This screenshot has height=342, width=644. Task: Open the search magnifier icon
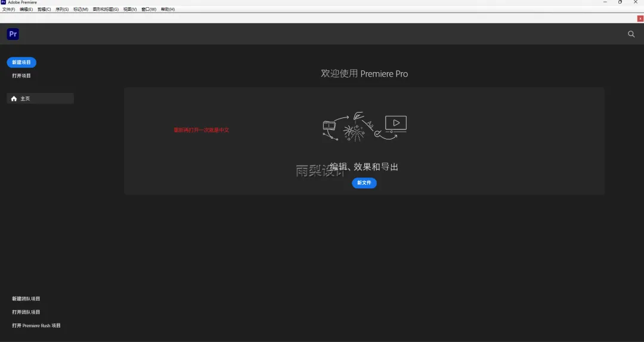pyautogui.click(x=631, y=34)
